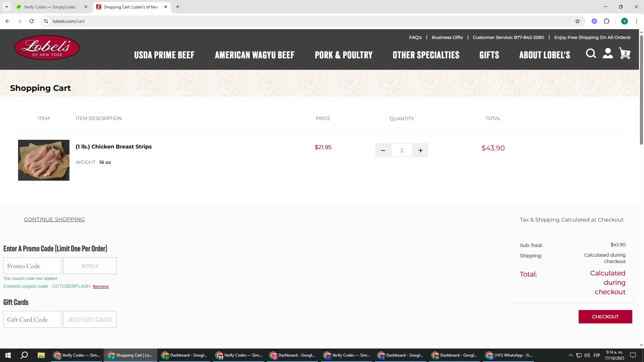Viewport: 644px width, 362px height.
Task: Open the site search magnifier icon
Action: [591, 54]
